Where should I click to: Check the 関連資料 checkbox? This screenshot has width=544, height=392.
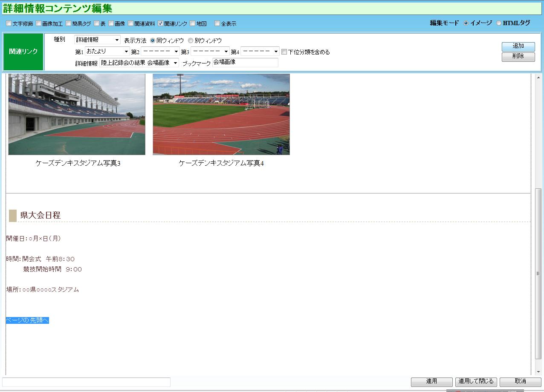pos(131,23)
